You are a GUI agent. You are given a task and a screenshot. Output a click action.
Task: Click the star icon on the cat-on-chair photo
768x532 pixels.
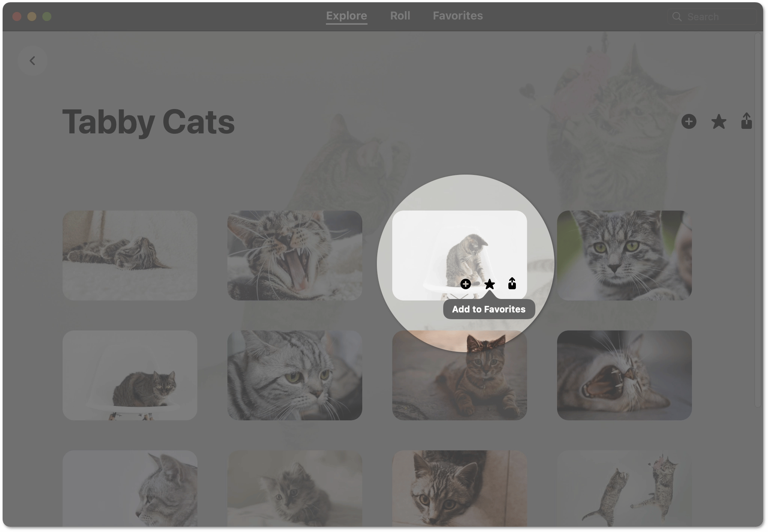[x=489, y=284]
